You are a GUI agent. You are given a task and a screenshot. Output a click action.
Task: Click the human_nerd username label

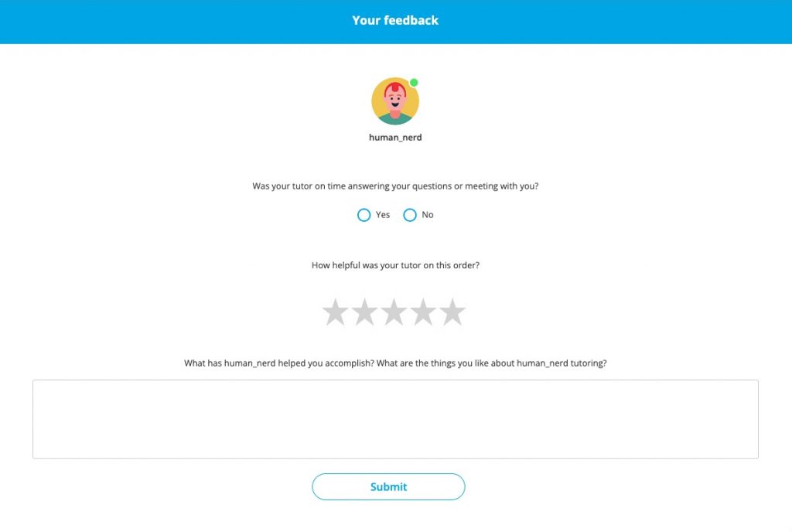coord(394,137)
